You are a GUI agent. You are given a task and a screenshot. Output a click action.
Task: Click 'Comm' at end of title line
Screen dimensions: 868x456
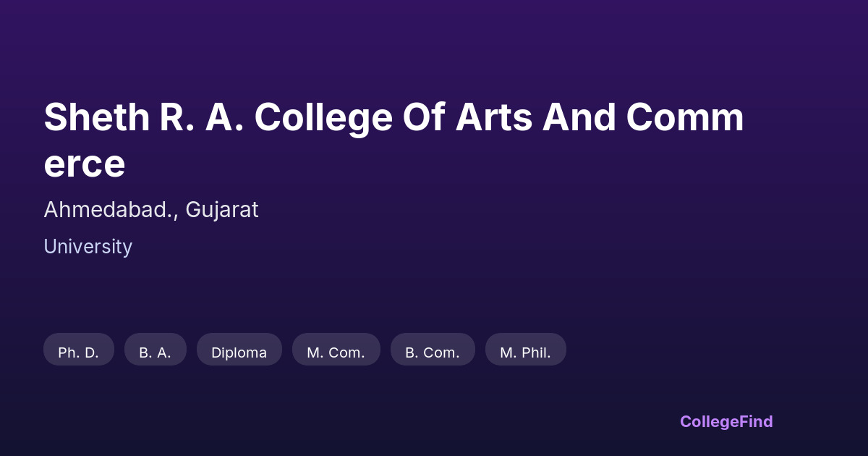click(684, 118)
